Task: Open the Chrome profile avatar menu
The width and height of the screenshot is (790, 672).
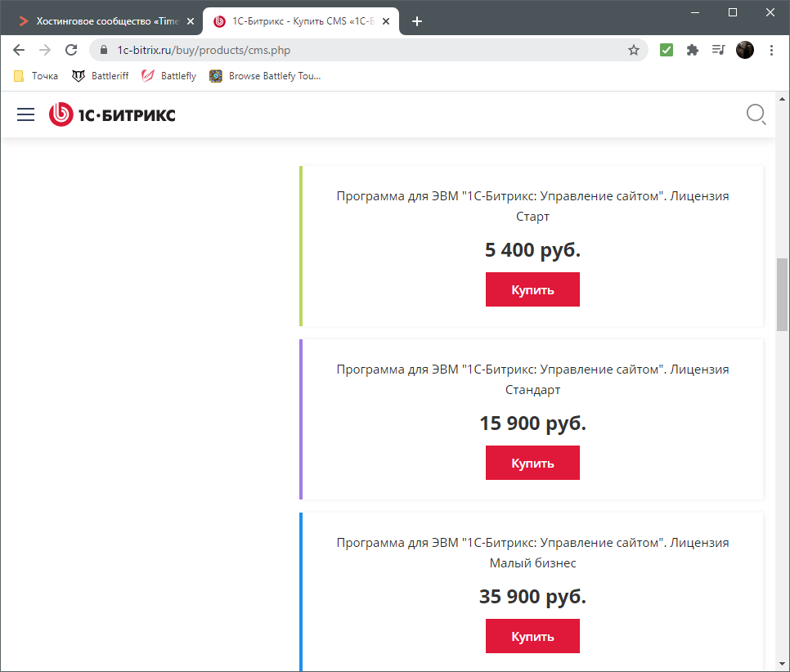Action: (745, 50)
